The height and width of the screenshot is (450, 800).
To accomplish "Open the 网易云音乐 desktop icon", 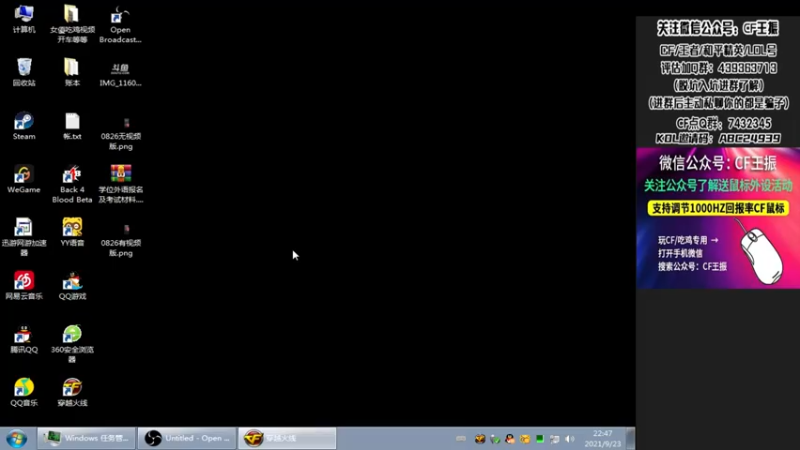I will click(24, 285).
